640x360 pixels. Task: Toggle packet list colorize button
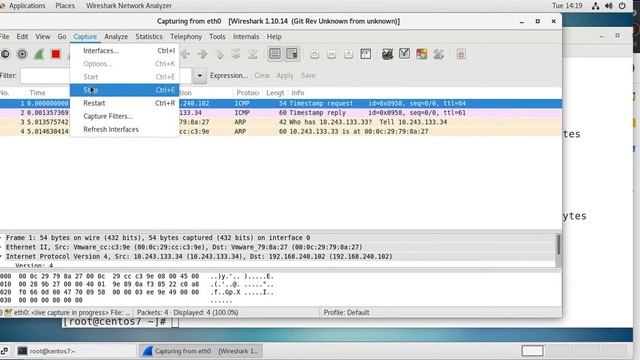coord(275,54)
